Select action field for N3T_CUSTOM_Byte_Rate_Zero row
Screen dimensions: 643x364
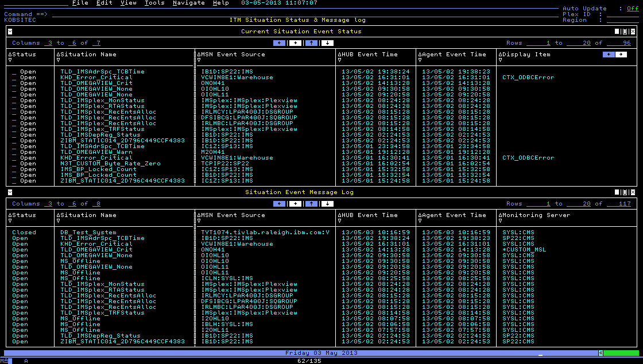tap(14, 164)
